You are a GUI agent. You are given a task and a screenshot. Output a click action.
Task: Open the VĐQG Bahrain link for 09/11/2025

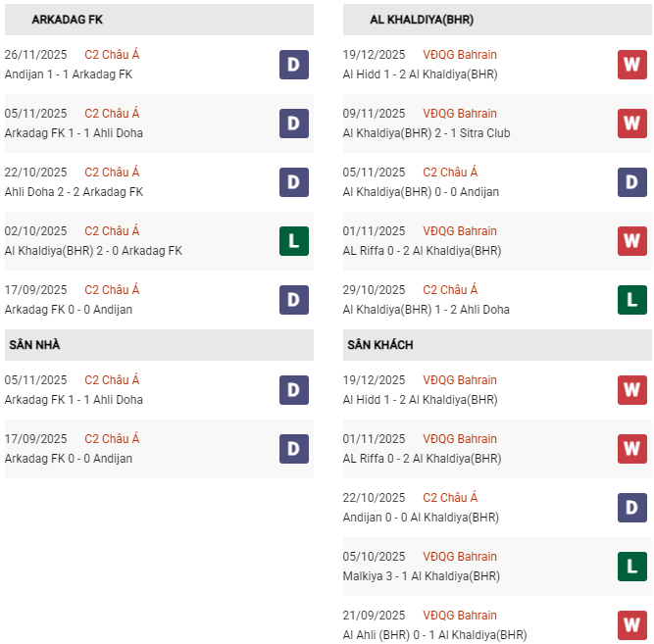460,114
